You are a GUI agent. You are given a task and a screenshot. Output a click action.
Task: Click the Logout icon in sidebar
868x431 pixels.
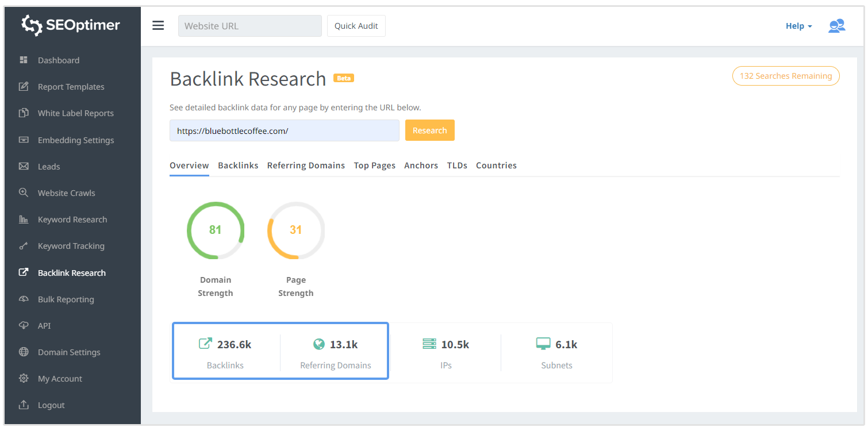tap(24, 405)
